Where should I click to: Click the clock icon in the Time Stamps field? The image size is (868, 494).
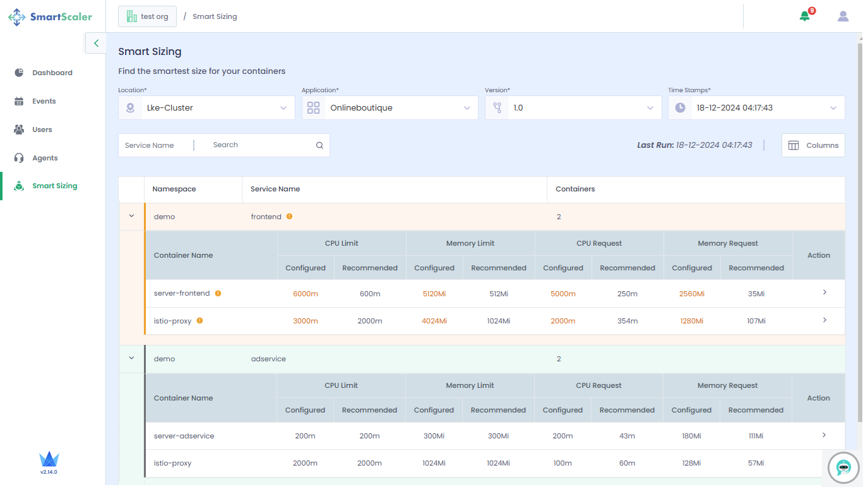tap(680, 108)
